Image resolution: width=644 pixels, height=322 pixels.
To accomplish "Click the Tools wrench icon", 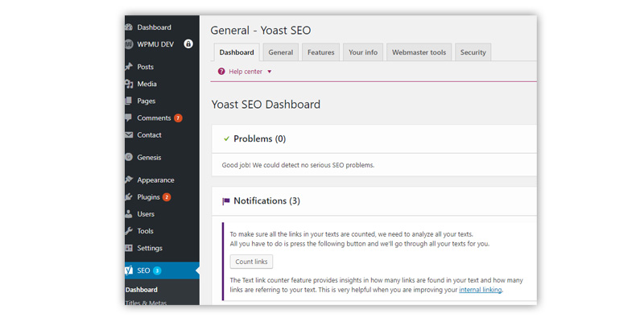I will click(129, 231).
